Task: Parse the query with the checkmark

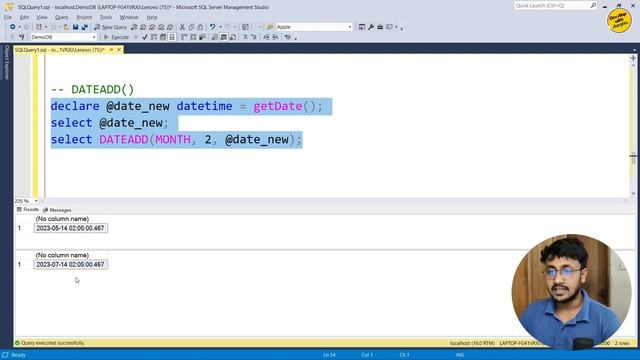Action: click(145, 37)
